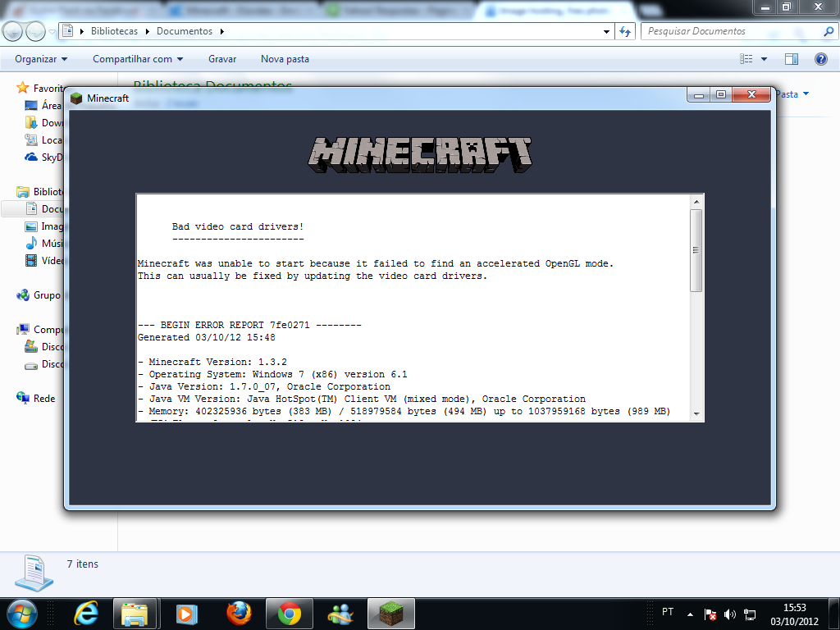Screen dimensions: 840x630
Task: Select Rede in the navigation pane
Action: pos(44,398)
